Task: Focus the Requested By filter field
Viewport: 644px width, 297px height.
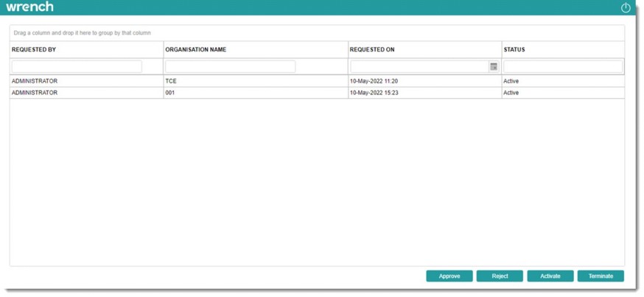Action: (x=77, y=66)
